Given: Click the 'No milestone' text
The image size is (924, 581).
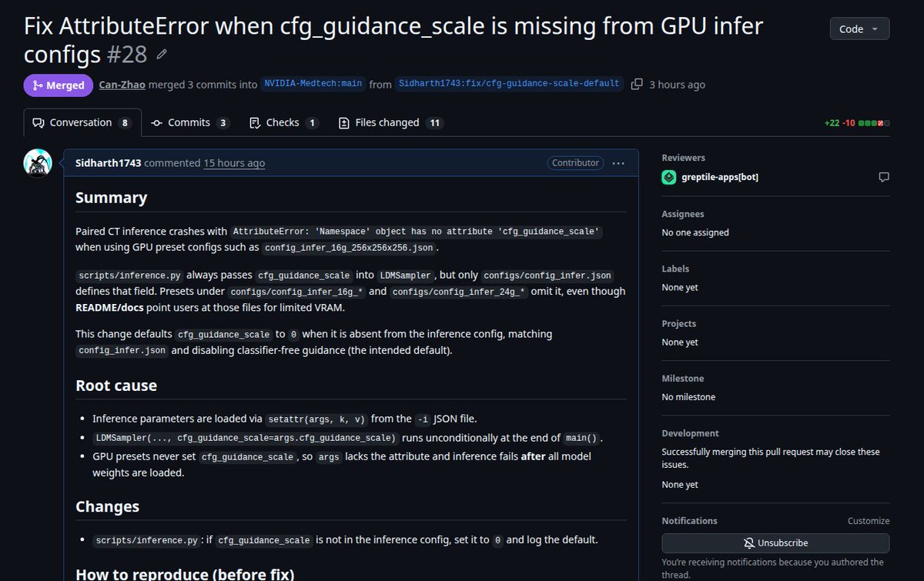Looking at the screenshot, I should pos(689,397).
